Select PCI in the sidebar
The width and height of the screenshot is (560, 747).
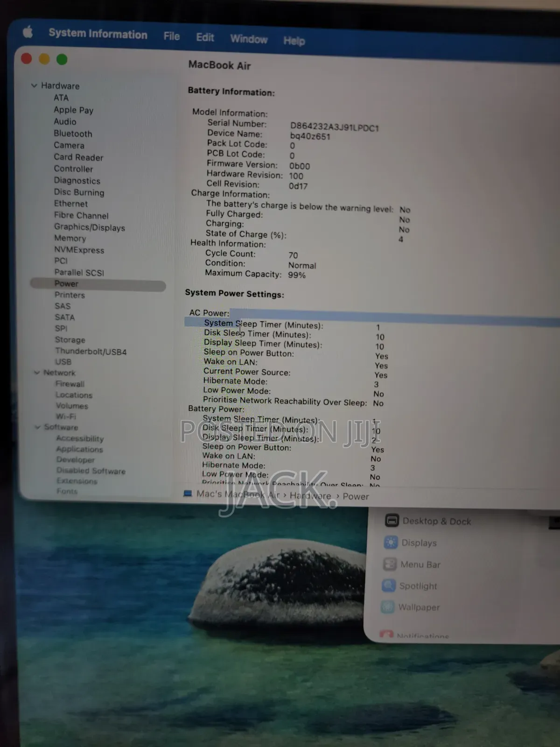[61, 261]
